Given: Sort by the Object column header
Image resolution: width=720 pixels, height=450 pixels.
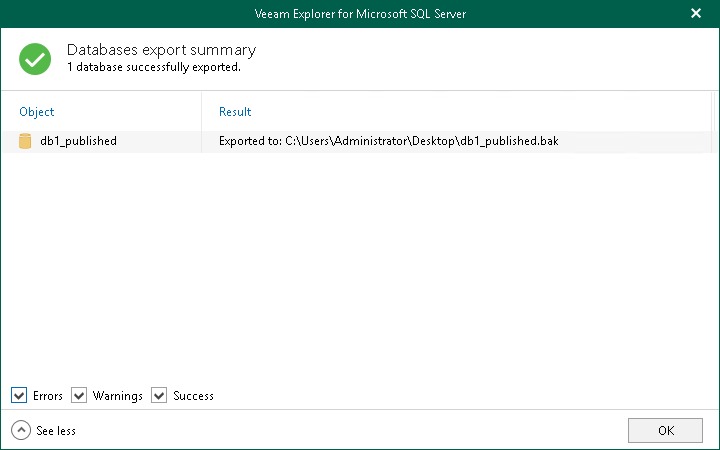Looking at the screenshot, I should 37,112.
